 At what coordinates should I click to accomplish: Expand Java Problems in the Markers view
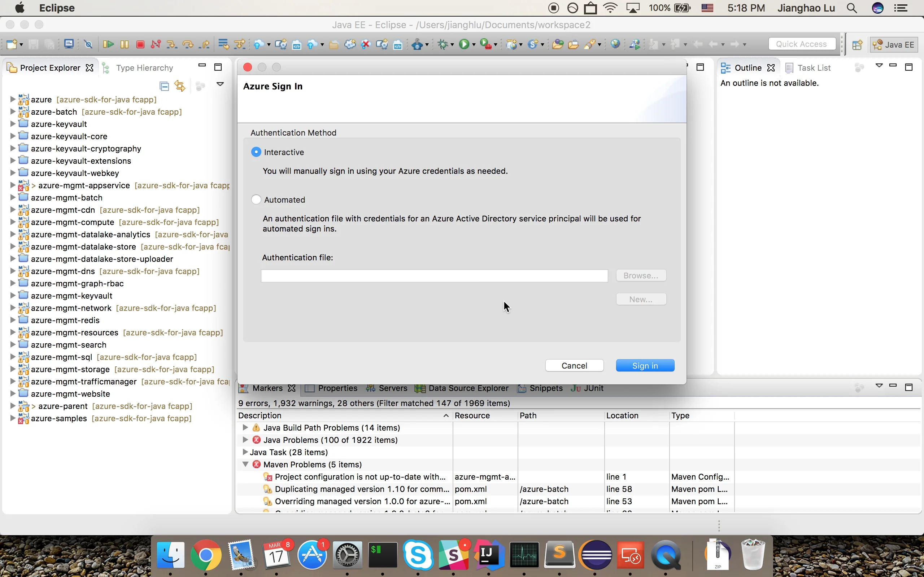point(245,440)
